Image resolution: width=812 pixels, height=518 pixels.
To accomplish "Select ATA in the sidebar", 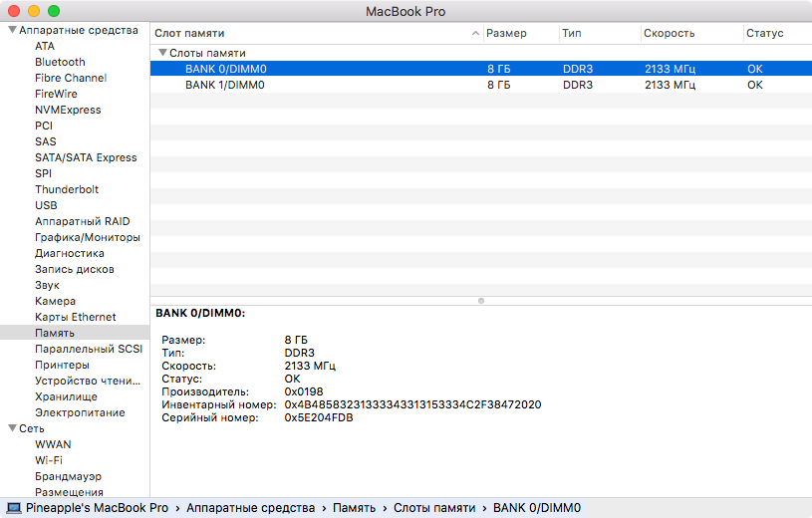I will point(45,46).
